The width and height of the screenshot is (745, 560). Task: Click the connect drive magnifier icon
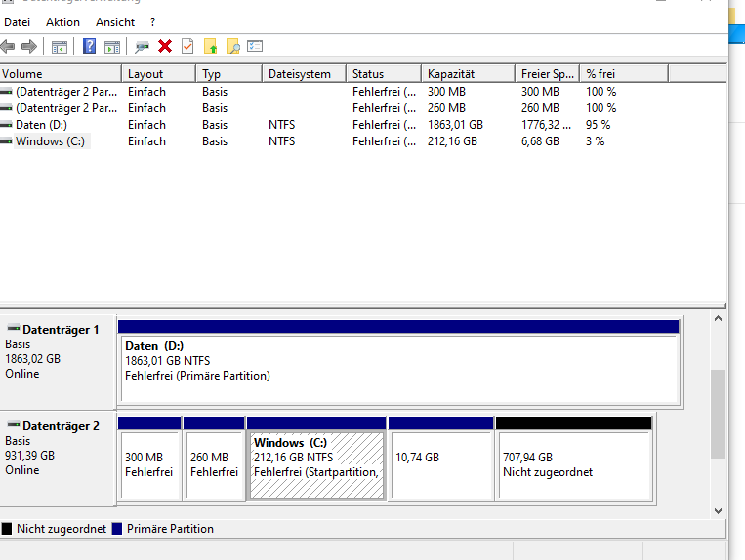tap(142, 47)
